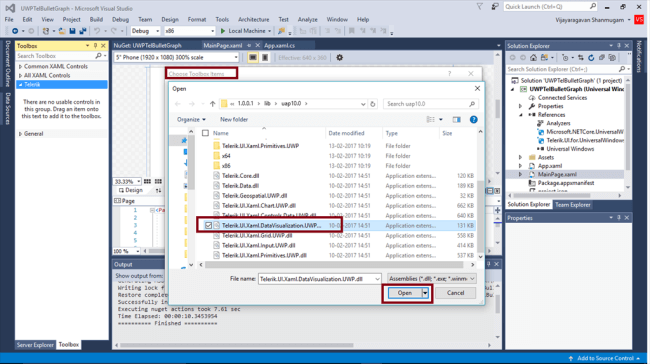Click the Change view icon in Open dialog
Image resolution: width=650 pixels, height=364 pixels.
pos(431,119)
